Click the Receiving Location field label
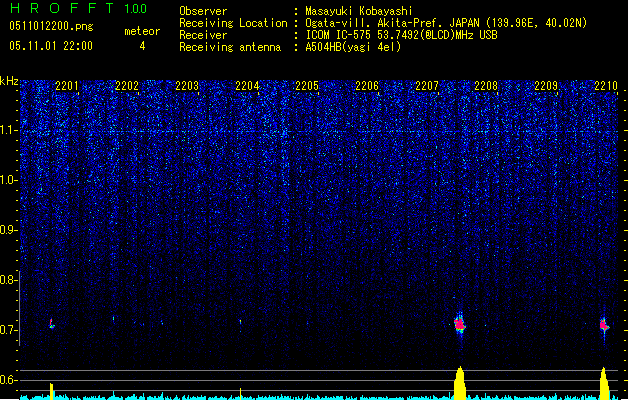 tap(233, 23)
